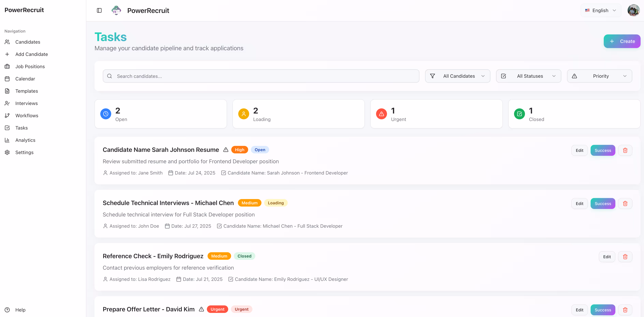Image resolution: width=644 pixels, height=317 pixels.
Task: Expand the Priority filter dropdown
Action: pyautogui.click(x=599, y=76)
